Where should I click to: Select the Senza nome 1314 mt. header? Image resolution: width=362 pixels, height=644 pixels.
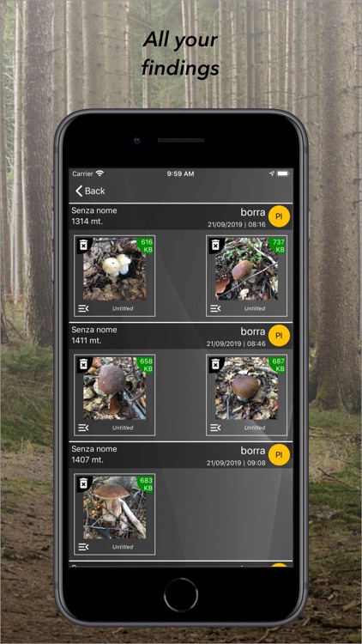coord(181,216)
